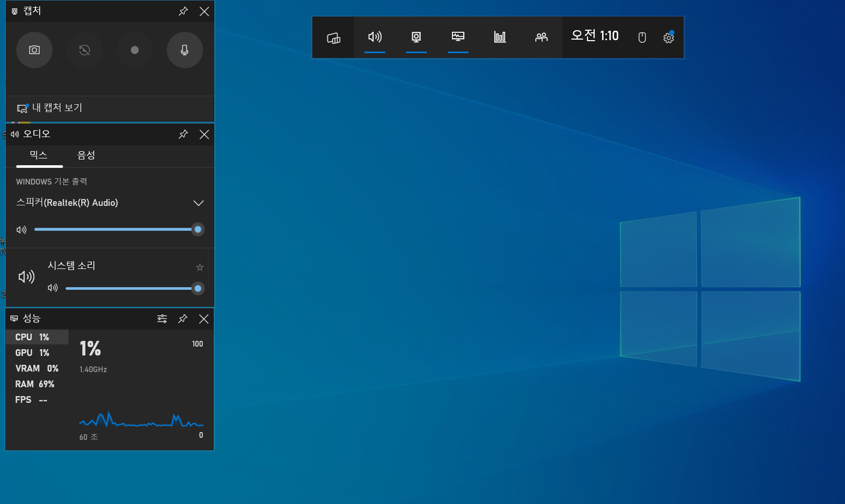
Task: Open Xbox Social people icon
Action: [542, 38]
